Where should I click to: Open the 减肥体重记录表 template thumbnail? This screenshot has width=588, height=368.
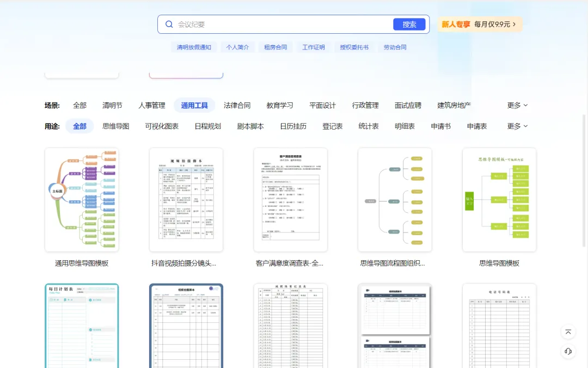[x=290, y=326]
